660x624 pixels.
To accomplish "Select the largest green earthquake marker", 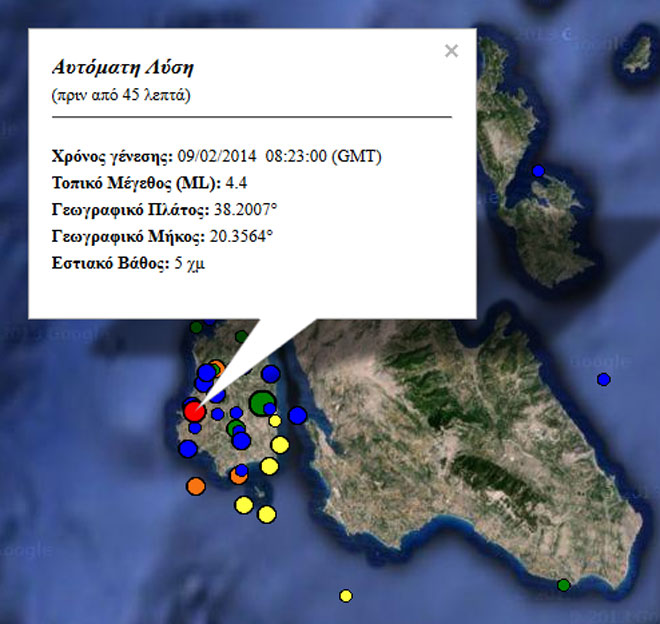I will tap(261, 403).
